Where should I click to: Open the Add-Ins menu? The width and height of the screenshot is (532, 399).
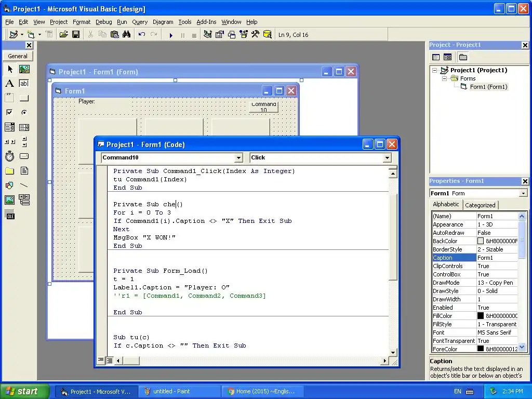pyautogui.click(x=206, y=22)
